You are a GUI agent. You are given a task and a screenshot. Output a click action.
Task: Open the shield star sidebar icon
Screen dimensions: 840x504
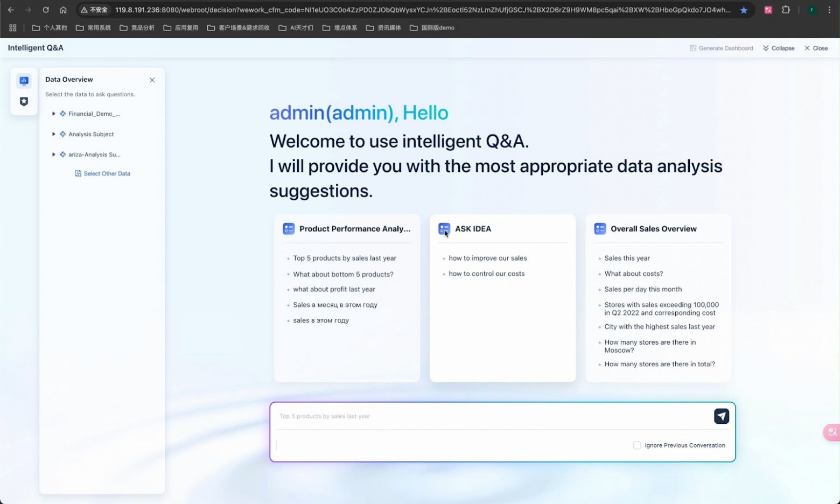[x=24, y=101]
